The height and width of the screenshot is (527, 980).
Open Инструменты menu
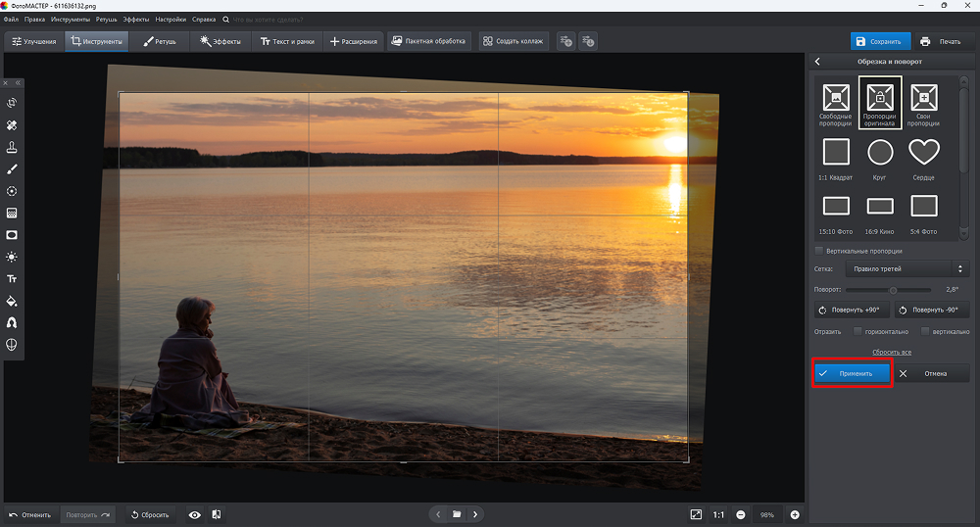point(71,20)
